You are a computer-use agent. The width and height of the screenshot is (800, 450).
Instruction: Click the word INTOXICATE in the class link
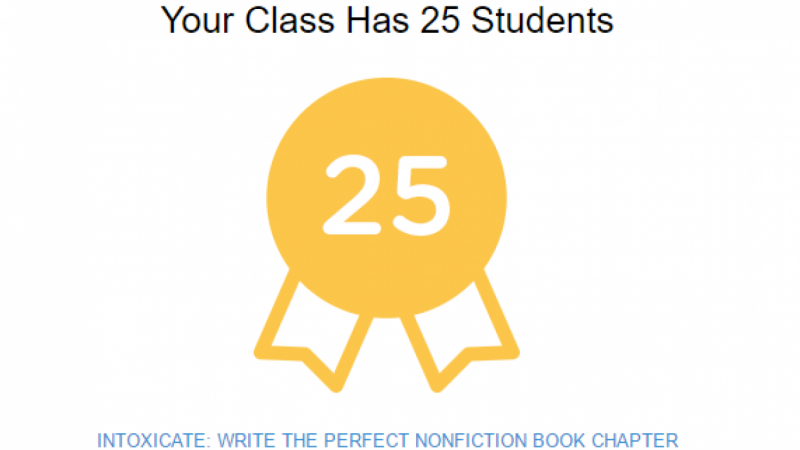pyautogui.click(x=153, y=440)
